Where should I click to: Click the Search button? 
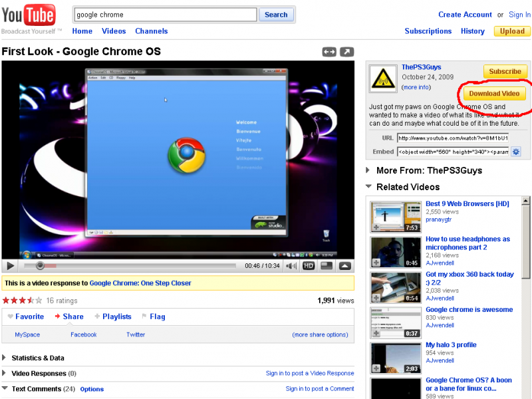click(x=276, y=15)
